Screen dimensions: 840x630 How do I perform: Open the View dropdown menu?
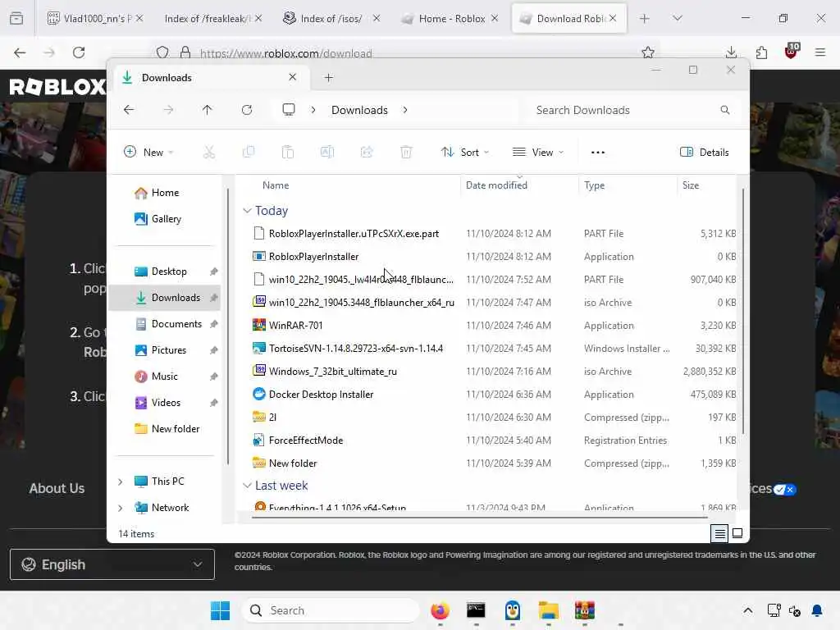pyautogui.click(x=538, y=152)
